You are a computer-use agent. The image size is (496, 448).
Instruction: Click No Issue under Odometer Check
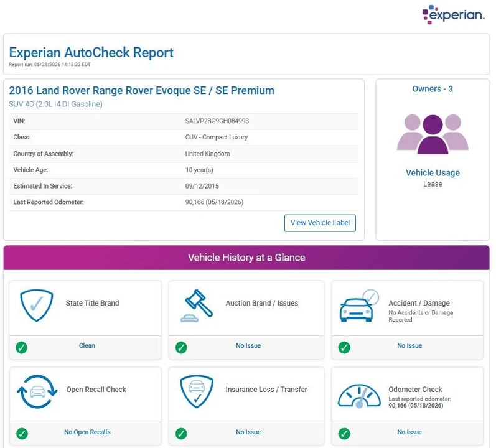409,432
